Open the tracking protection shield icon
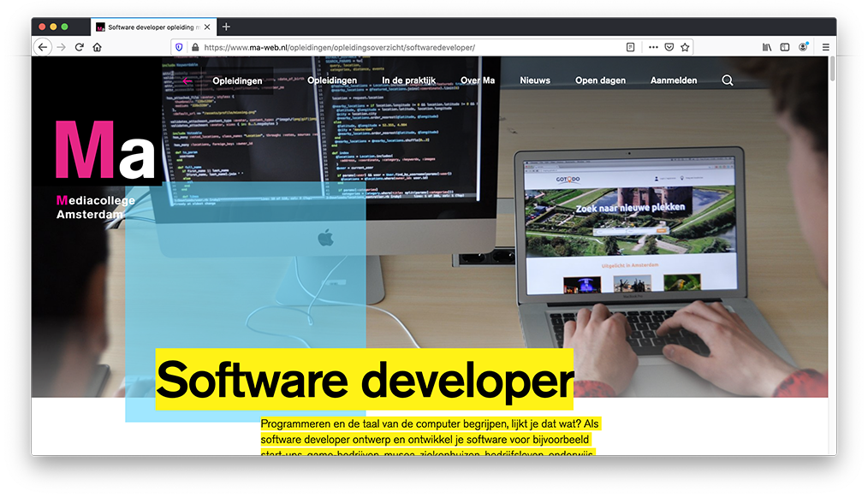The image size is (868, 497). click(x=179, y=47)
